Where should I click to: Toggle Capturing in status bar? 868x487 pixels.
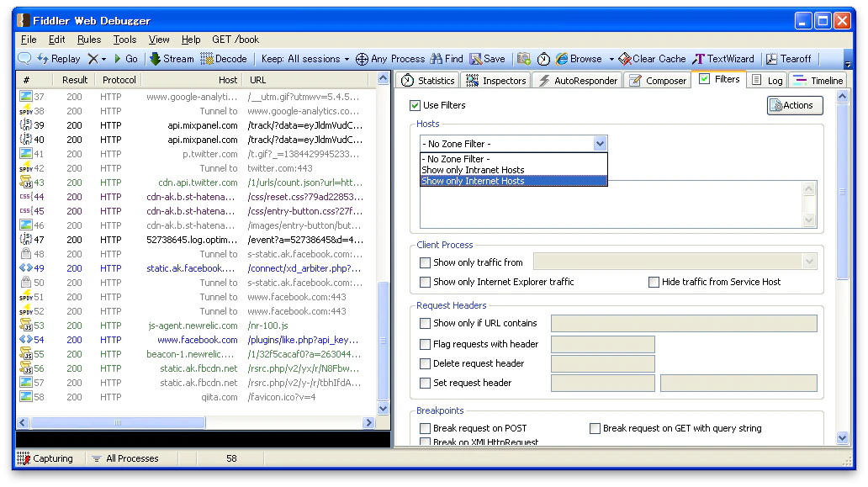[x=45, y=458]
